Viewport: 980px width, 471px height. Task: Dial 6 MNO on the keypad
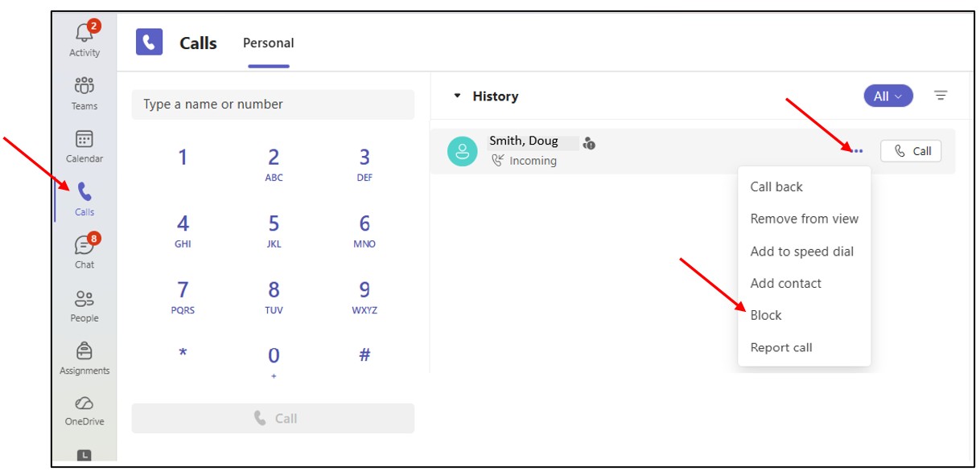(x=364, y=230)
